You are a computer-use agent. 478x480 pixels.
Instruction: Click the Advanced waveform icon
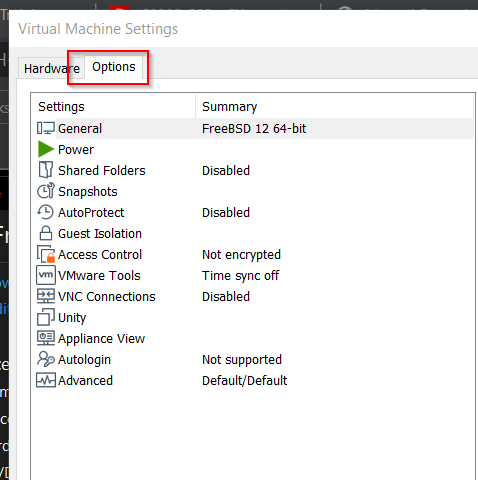(x=46, y=380)
